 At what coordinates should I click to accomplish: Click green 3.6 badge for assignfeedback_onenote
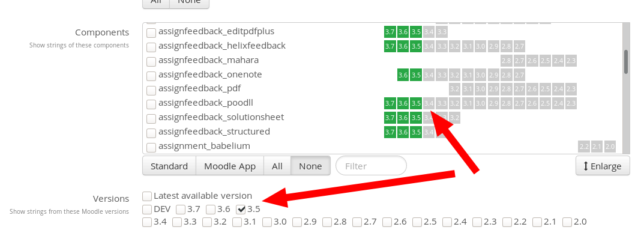coord(403,75)
